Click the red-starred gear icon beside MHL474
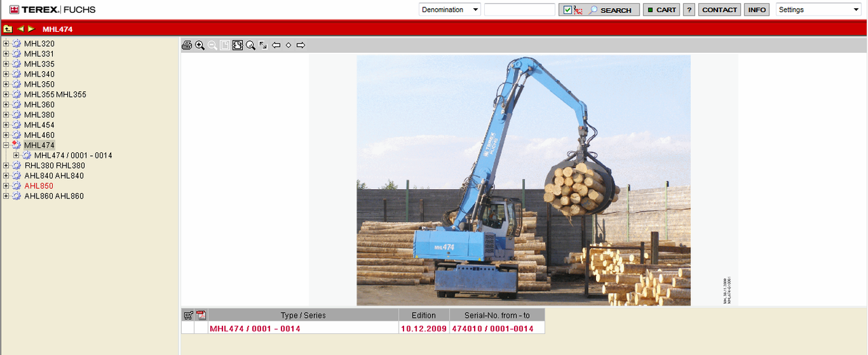The image size is (868, 355). (x=16, y=145)
